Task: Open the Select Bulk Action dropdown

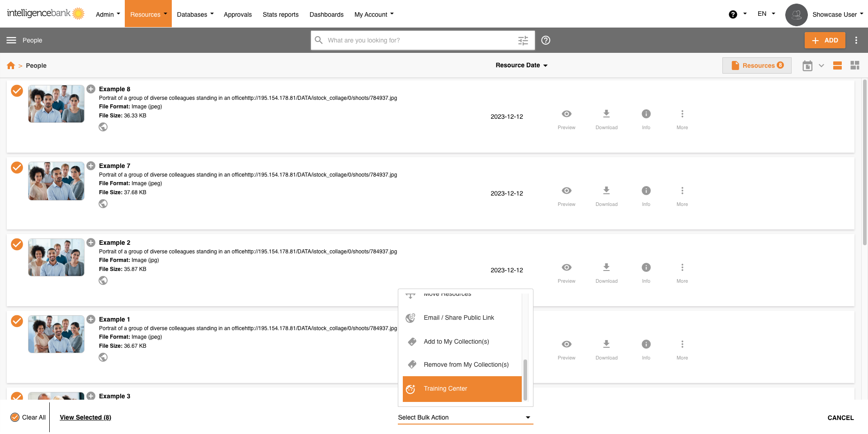Action: [465, 418]
